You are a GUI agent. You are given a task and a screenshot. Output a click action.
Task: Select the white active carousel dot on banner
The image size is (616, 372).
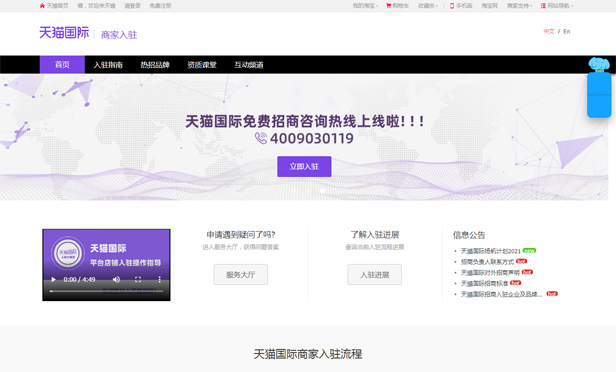tap(322, 191)
